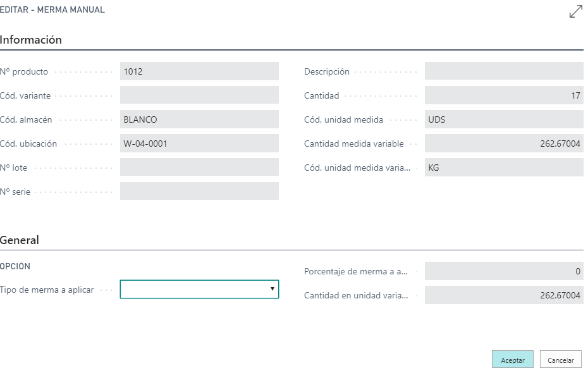Click the Porcentaje de merma field showing 0
The height and width of the screenshot is (373, 588).
[504, 271]
